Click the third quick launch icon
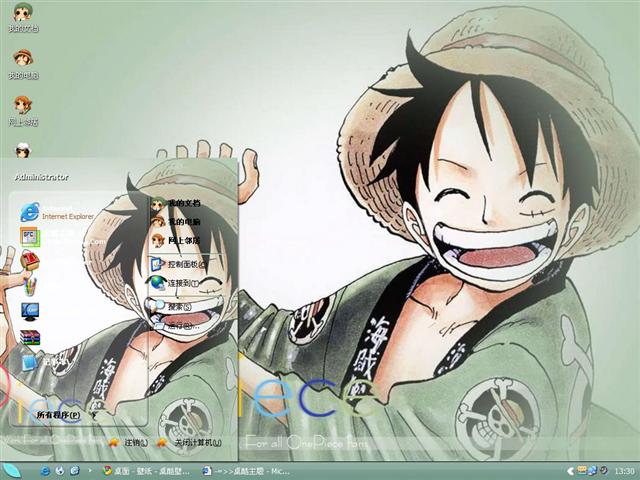The height and width of the screenshot is (480, 640). point(75,471)
